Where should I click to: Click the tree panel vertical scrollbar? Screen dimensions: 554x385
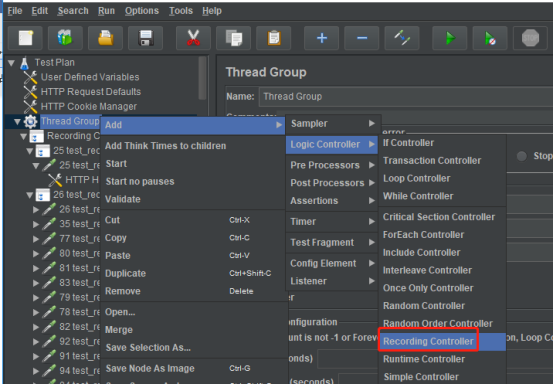pyautogui.click(x=202, y=78)
